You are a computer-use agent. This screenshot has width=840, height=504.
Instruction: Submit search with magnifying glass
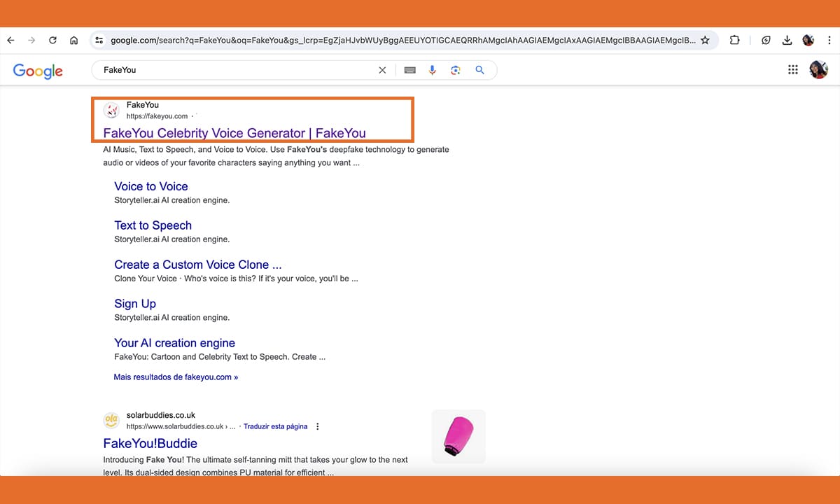(x=479, y=70)
